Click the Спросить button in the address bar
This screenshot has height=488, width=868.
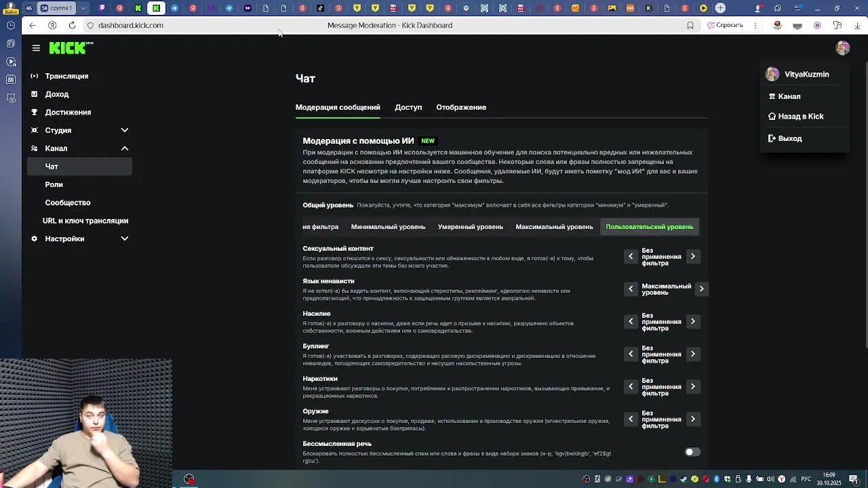[725, 25]
